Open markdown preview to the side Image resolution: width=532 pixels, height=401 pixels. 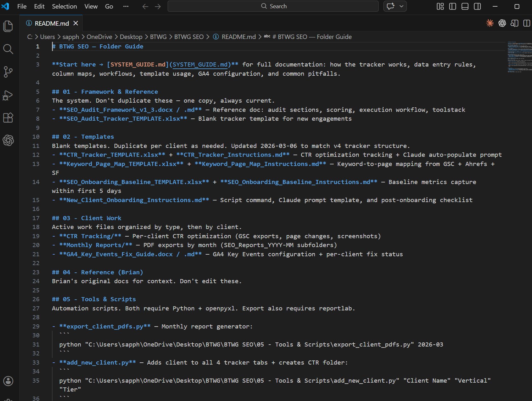point(515,23)
